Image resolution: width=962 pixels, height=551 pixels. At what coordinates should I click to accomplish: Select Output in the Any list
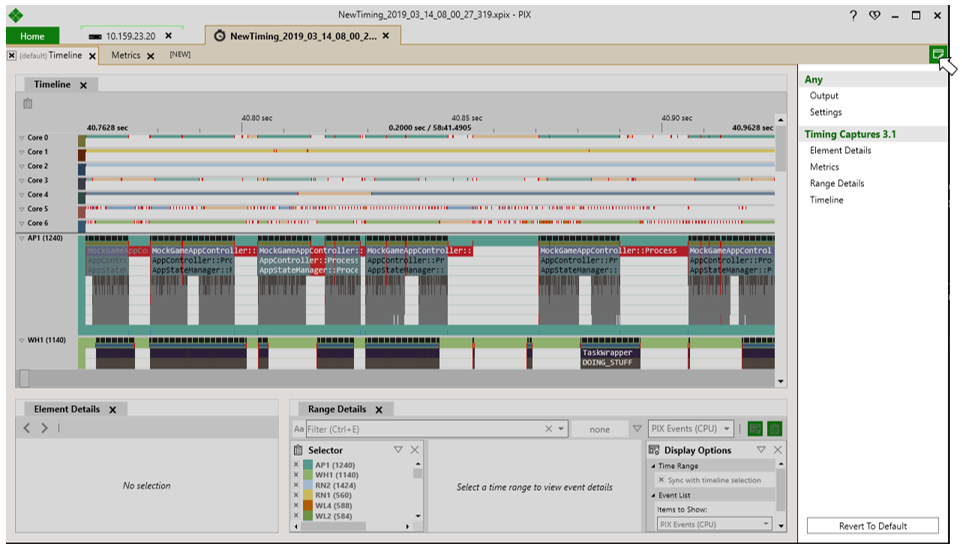click(824, 96)
